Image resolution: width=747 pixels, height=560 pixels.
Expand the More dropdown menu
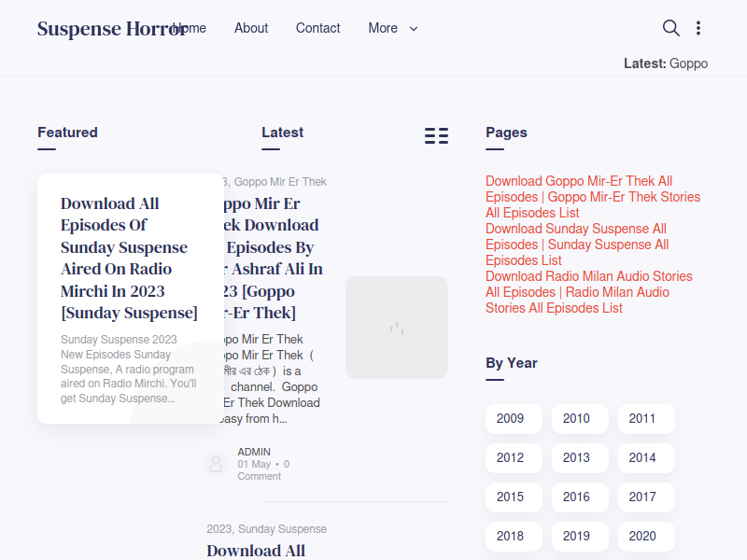393,28
